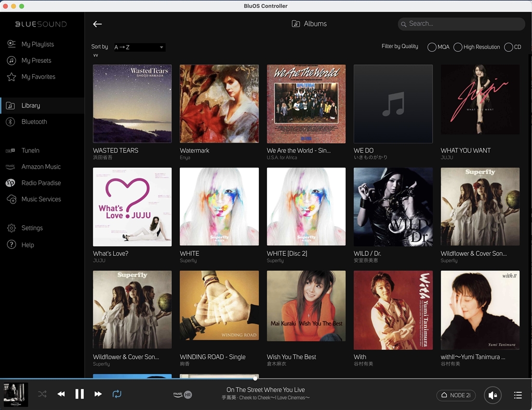Open the Music Services entry
This screenshot has width=532, height=410.
coord(41,199)
